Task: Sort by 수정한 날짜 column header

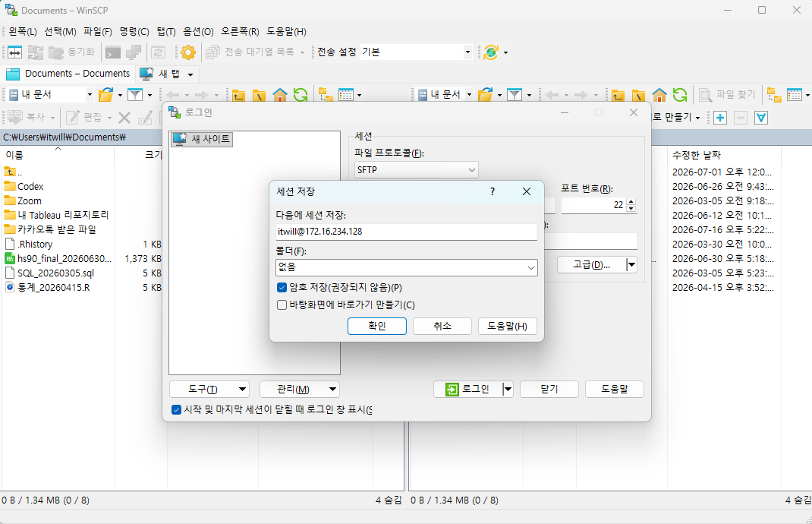Action: point(723,155)
